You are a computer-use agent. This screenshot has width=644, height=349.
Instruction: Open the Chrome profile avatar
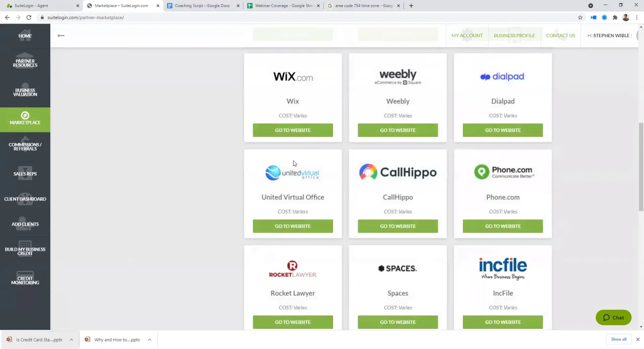[626, 18]
